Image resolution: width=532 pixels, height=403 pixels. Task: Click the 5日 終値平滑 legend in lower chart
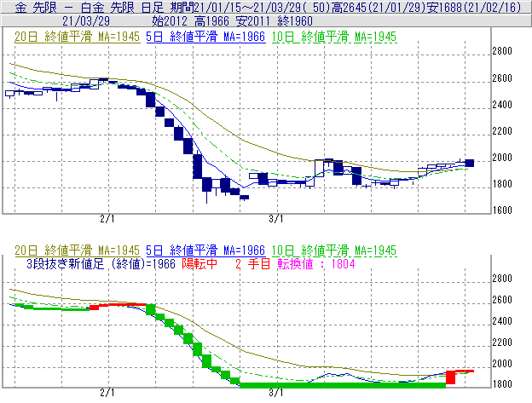pyautogui.click(x=205, y=250)
